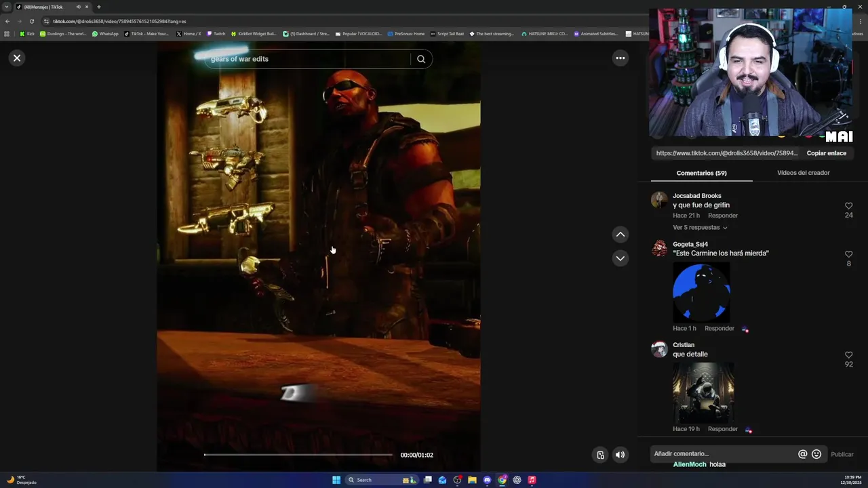Screen dimensions: 868x488
Task: Like Jocsabad Brooks' comment
Action: coord(848,205)
